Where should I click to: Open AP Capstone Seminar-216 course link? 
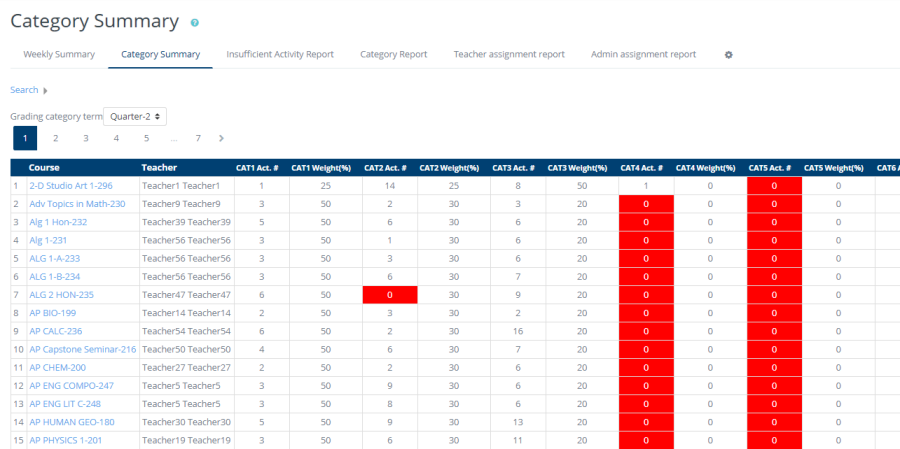tap(82, 349)
